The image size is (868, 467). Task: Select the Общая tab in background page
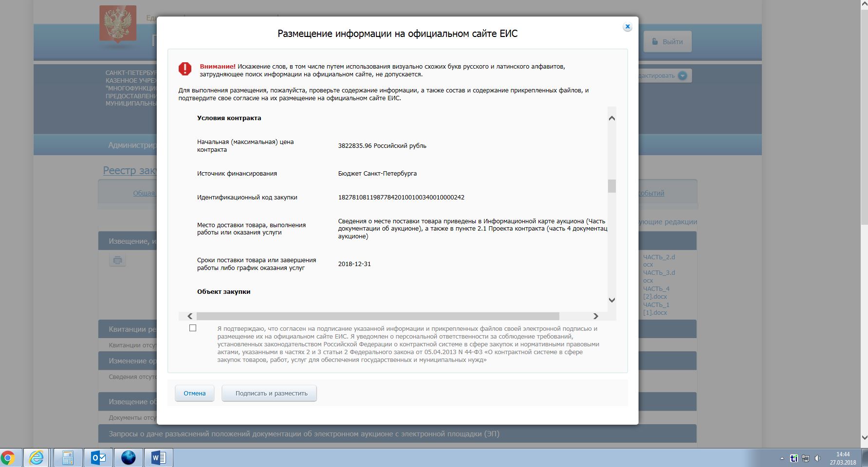144,193
